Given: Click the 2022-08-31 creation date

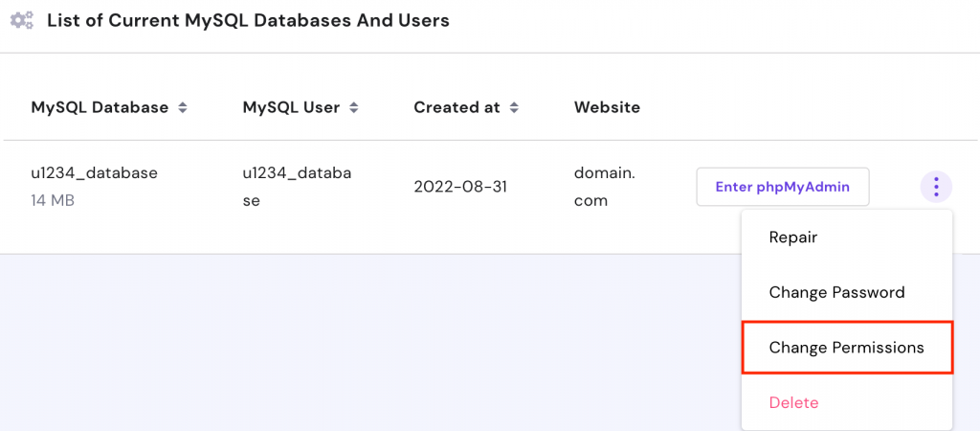Looking at the screenshot, I should pyautogui.click(x=461, y=187).
